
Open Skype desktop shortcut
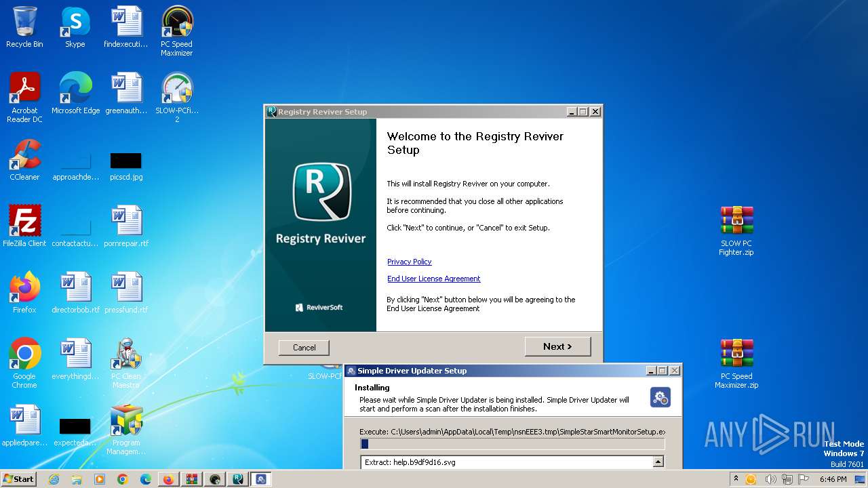tap(75, 28)
